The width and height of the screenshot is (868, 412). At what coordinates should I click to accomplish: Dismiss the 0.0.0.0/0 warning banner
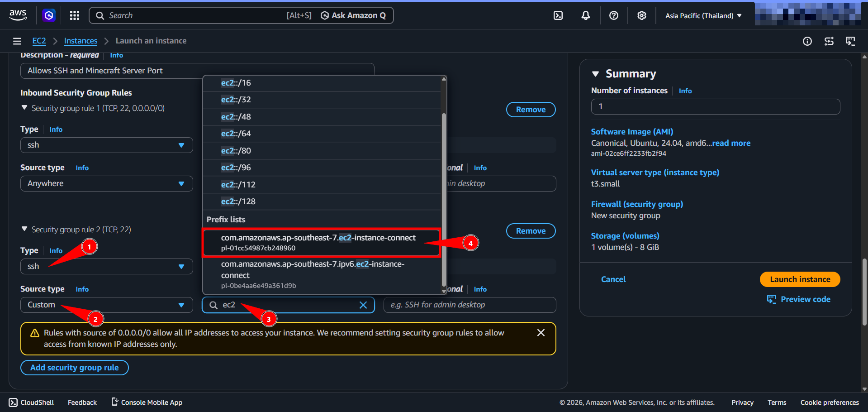pos(541,333)
